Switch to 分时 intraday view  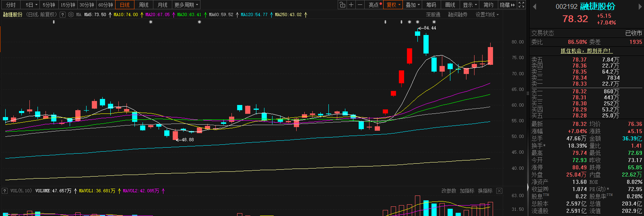tap(10, 5)
